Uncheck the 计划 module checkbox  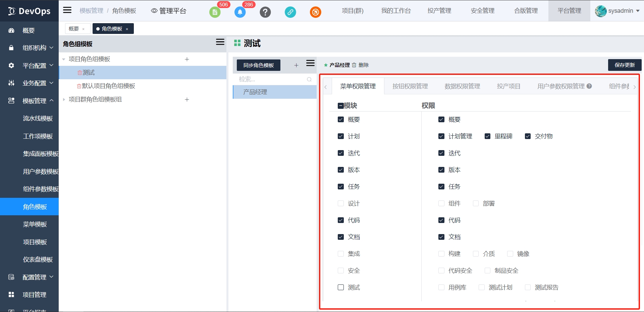(341, 136)
